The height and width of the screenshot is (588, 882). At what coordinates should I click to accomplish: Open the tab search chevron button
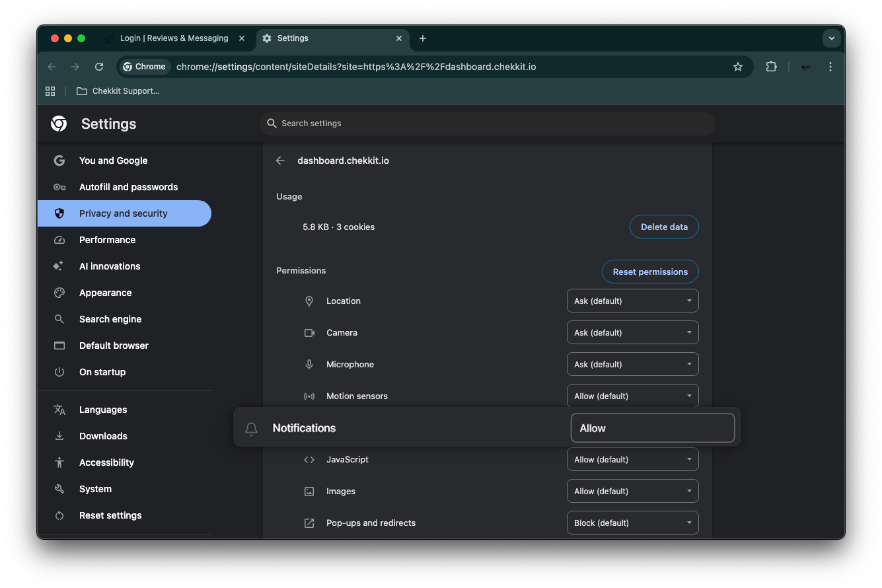tap(831, 38)
